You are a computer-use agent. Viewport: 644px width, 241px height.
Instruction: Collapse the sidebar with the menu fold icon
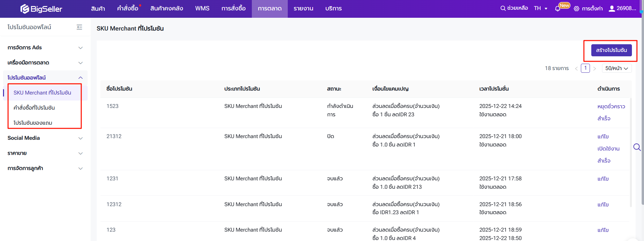[x=79, y=27]
